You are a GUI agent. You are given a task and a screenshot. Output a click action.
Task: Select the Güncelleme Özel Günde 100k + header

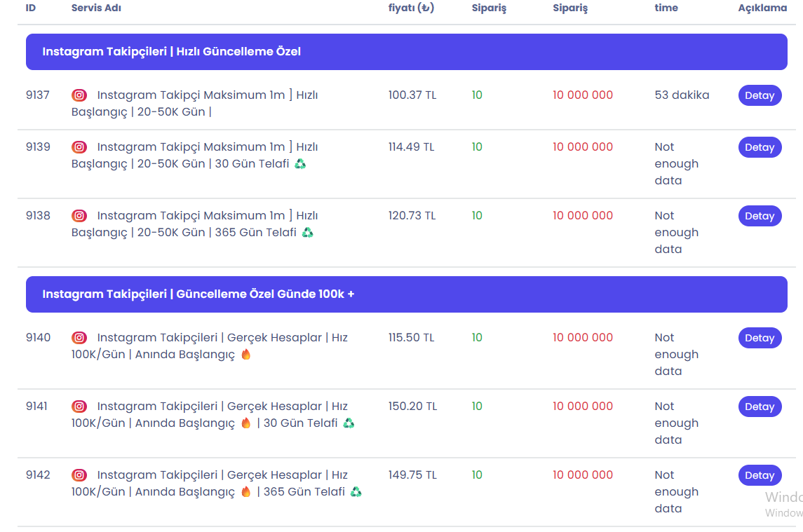tap(407, 294)
